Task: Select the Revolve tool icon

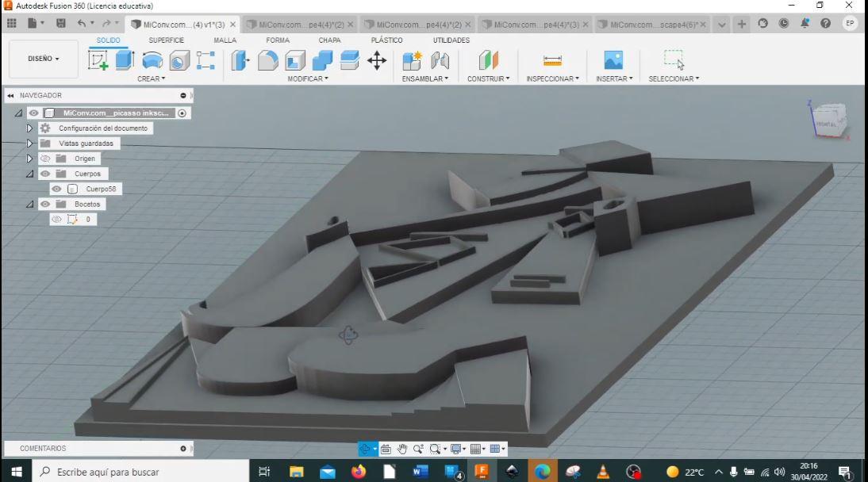Action: [152, 59]
